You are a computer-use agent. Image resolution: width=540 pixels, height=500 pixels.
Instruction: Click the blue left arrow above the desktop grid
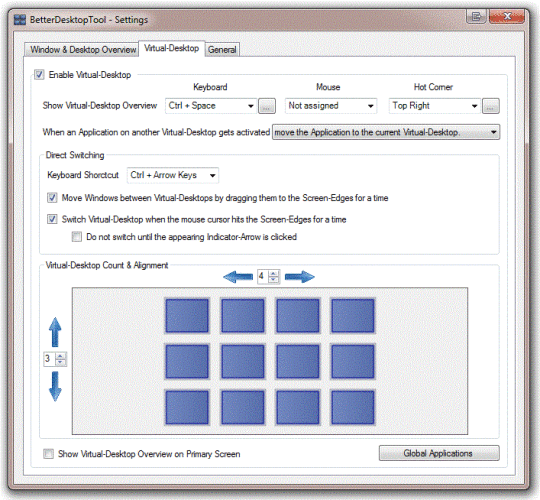tap(238, 277)
